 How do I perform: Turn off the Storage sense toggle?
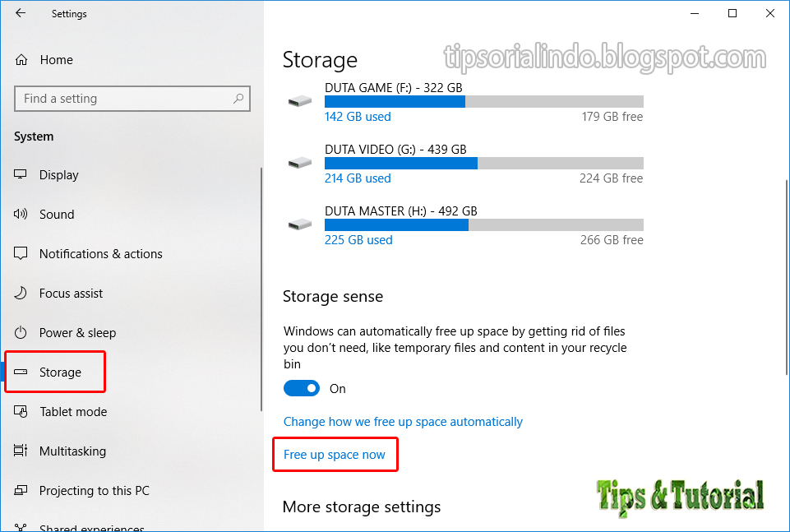click(x=302, y=388)
